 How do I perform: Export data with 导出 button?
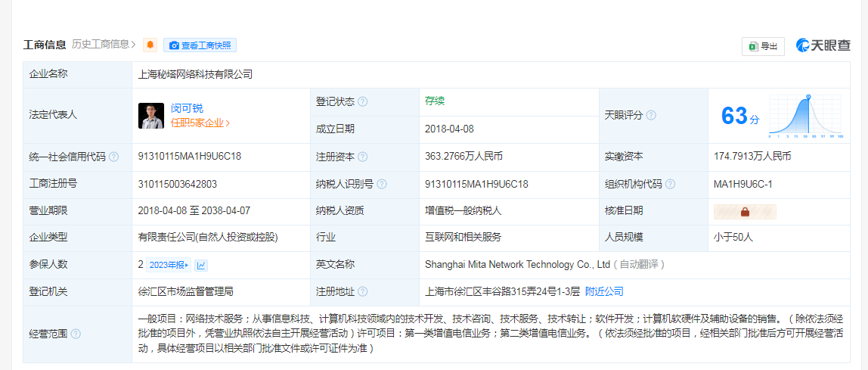763,46
